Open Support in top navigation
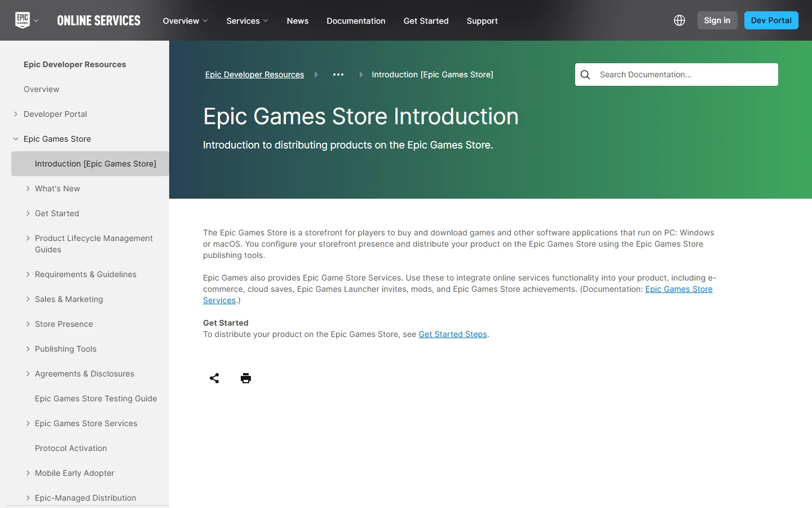812x508 pixels. (482, 21)
